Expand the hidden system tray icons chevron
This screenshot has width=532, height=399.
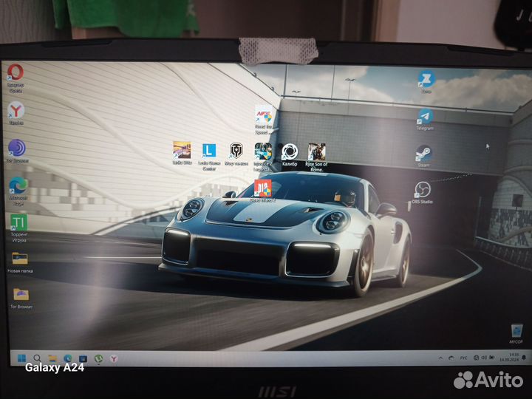pos(440,358)
